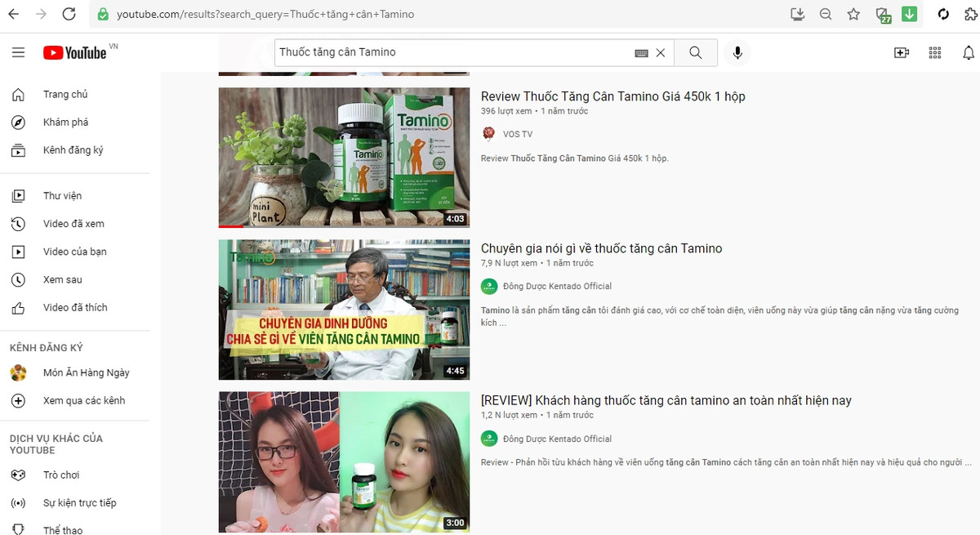Refresh the page with the reload icon
The image size is (980, 535).
(69, 14)
